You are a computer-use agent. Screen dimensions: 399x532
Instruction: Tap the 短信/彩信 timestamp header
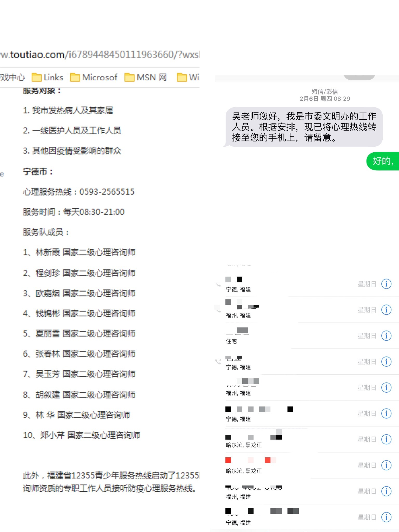(x=325, y=95)
